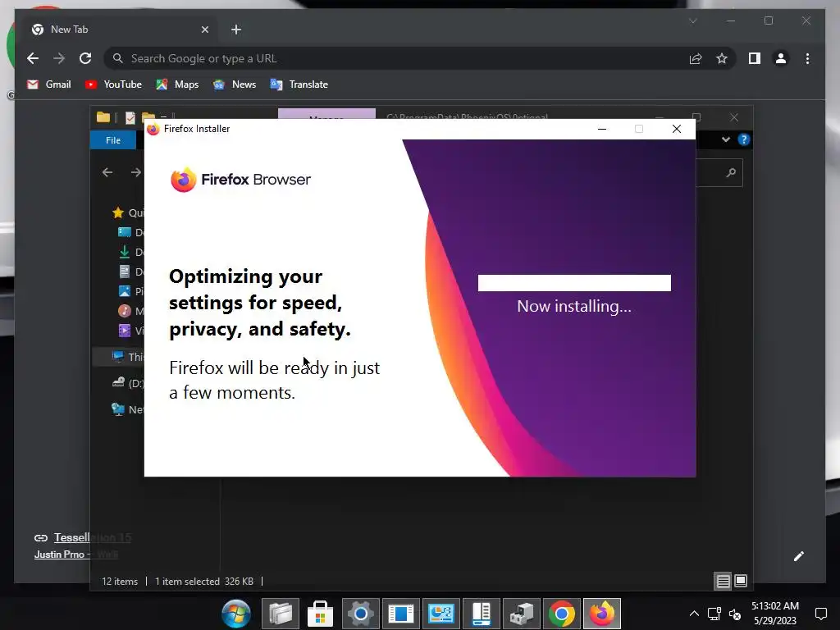Go back in Chrome window
The width and height of the screenshot is (840, 630).
pyautogui.click(x=33, y=58)
